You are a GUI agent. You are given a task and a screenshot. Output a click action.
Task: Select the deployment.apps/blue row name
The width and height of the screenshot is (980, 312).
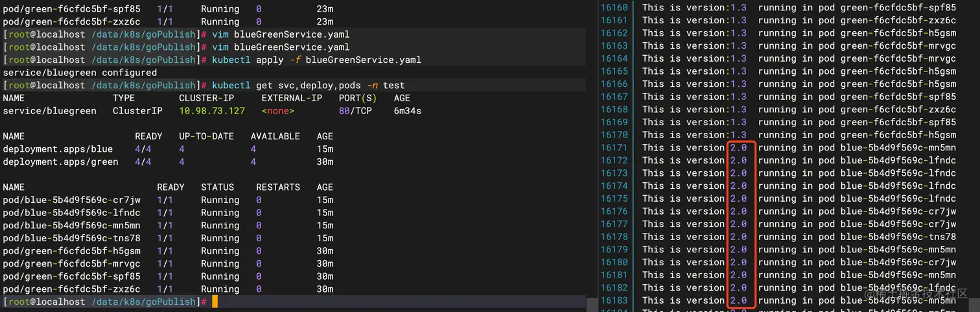click(x=58, y=149)
